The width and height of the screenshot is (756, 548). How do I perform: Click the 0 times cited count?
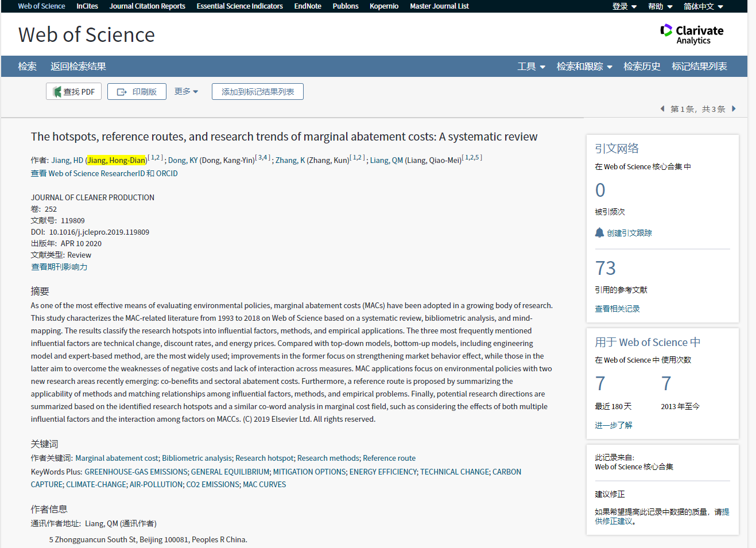coord(600,190)
